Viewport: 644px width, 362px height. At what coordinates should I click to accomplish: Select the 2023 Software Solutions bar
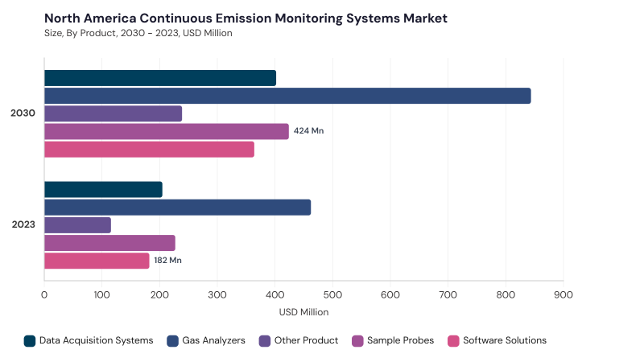pos(97,261)
